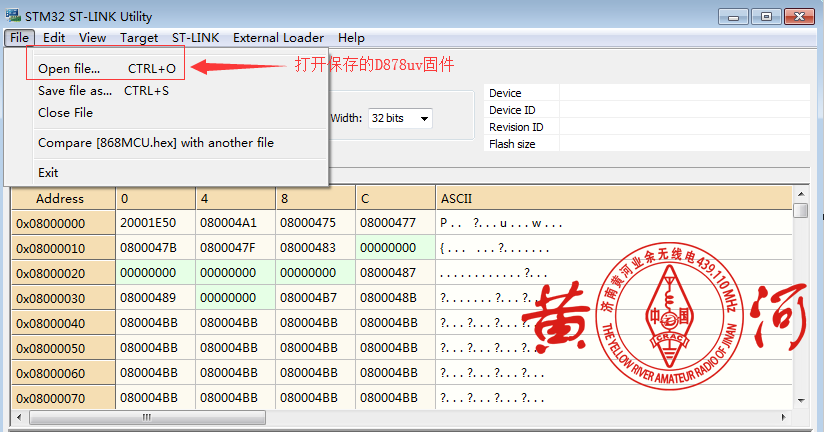Click cell value 0800047F

pos(235,248)
